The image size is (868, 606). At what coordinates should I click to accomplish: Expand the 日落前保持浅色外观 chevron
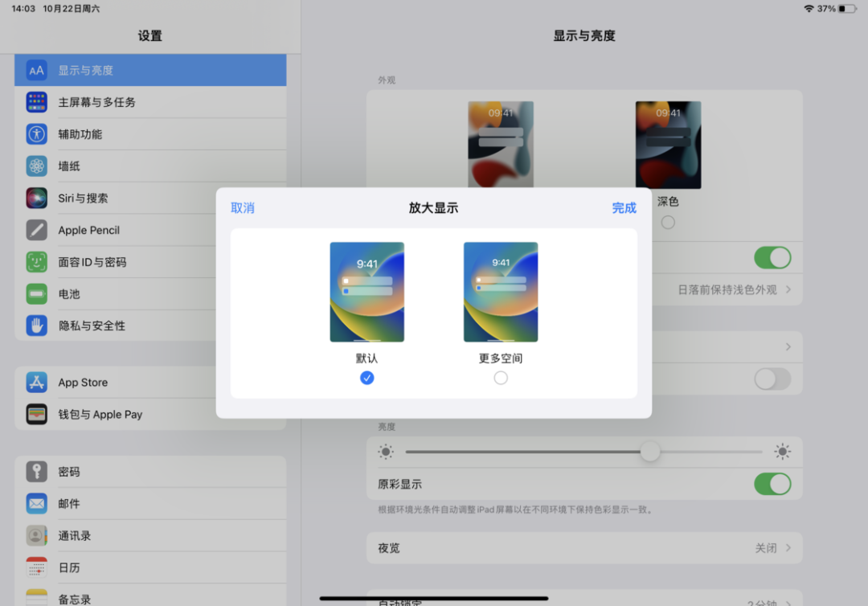pyautogui.click(x=788, y=290)
